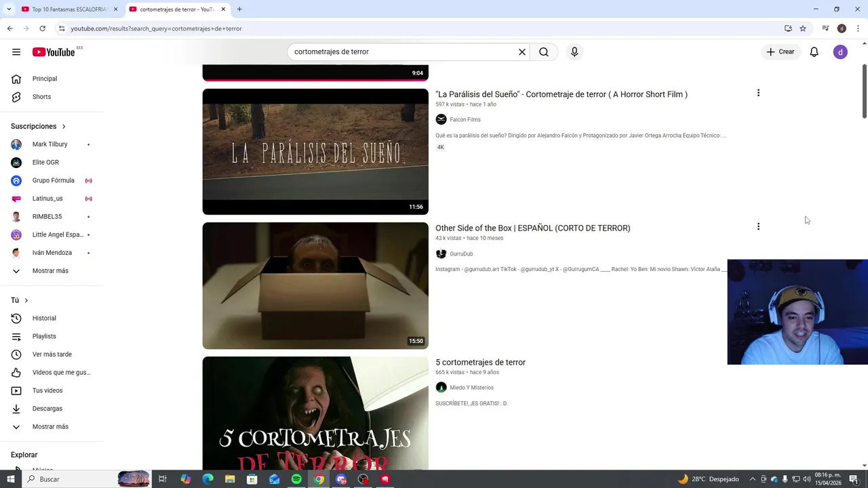Open the Chrome three-dot menu
Screen dimensions: 868x488
(x=859, y=28)
